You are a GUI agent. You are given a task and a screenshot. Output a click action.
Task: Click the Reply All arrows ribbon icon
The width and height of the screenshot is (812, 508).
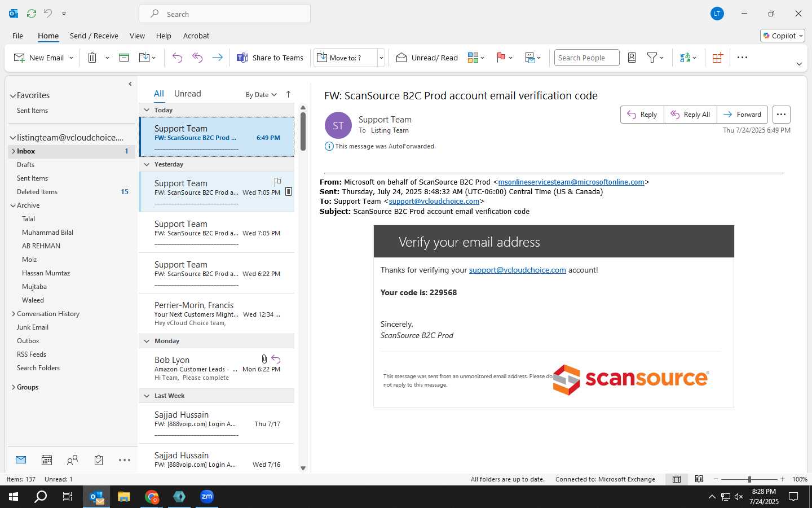pos(197,58)
